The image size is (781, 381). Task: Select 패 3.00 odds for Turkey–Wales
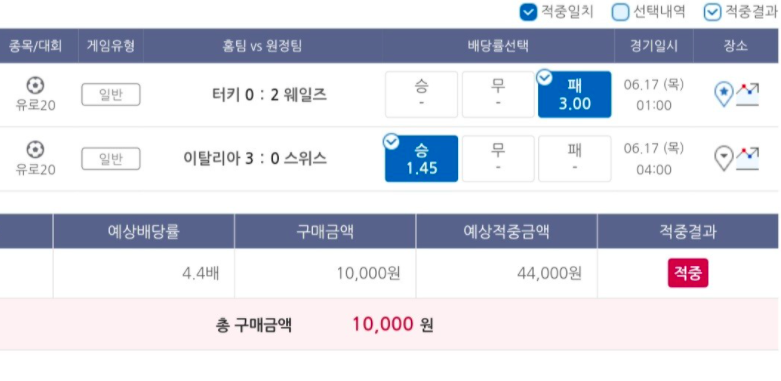pyautogui.click(x=575, y=95)
